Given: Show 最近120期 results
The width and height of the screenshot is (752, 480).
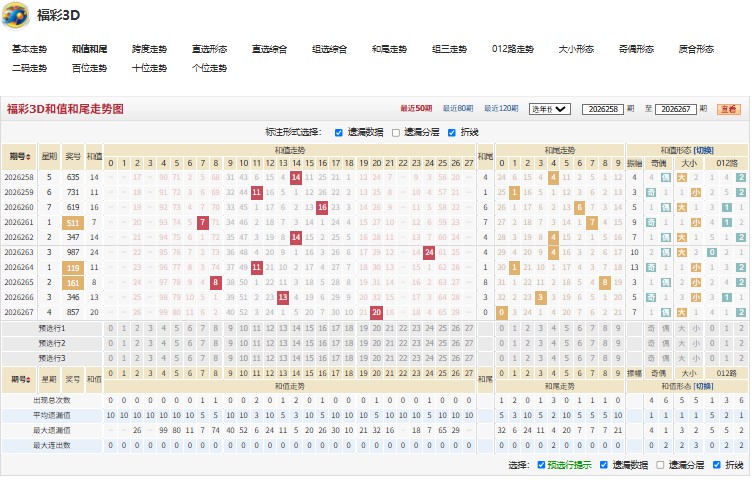Looking at the screenshot, I should coord(501,109).
